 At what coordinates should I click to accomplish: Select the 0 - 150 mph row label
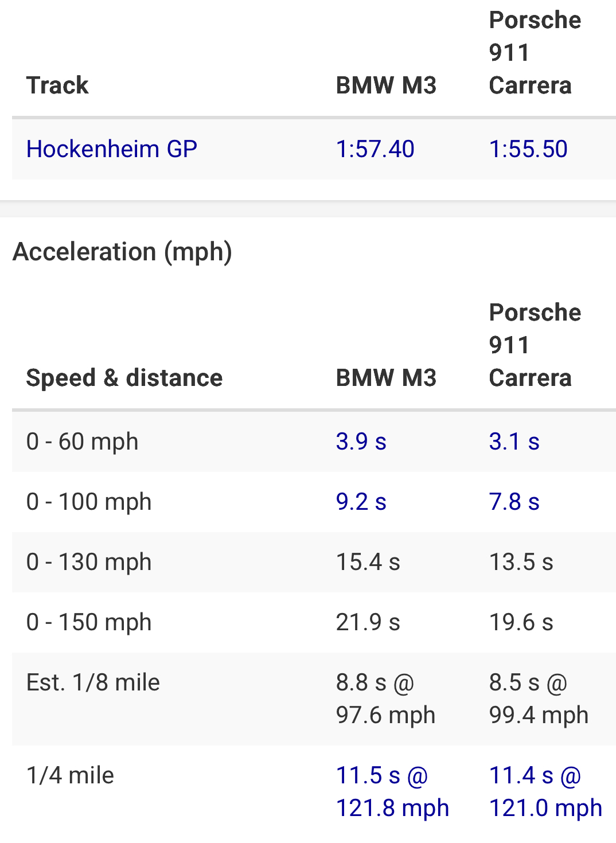click(x=89, y=622)
